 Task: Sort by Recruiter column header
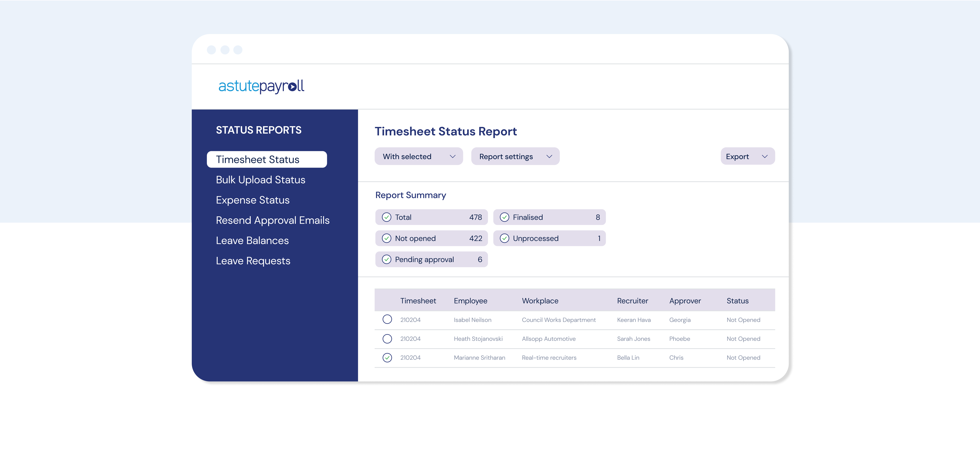click(632, 301)
